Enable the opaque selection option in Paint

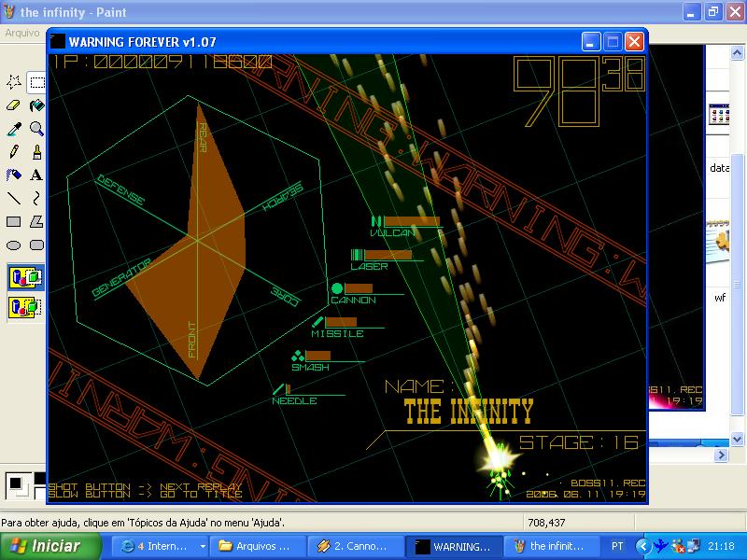point(26,277)
